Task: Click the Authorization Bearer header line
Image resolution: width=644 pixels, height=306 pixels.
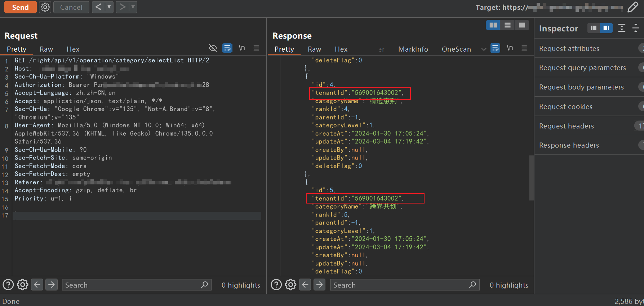Action: click(112, 85)
